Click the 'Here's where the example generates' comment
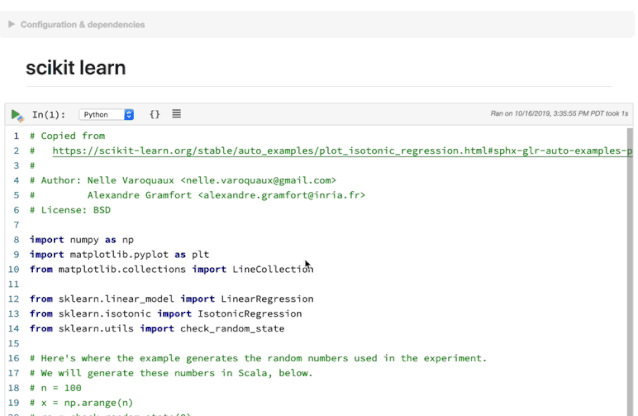Image resolution: width=638 pixels, height=416 pixels. click(258, 358)
